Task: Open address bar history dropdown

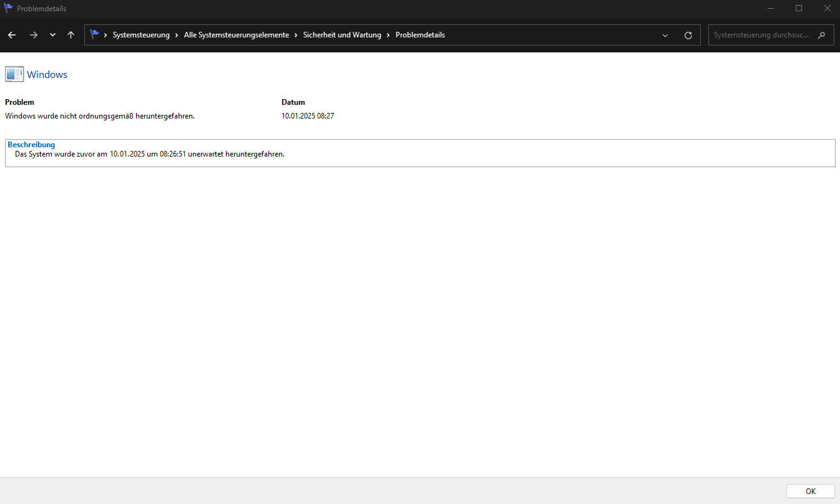Action: pyautogui.click(x=665, y=36)
